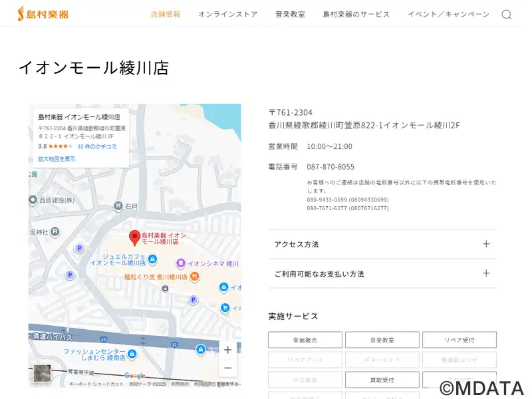532x399 pixels.
Task: Click the 実施サービス heading
Action: pyautogui.click(x=293, y=317)
